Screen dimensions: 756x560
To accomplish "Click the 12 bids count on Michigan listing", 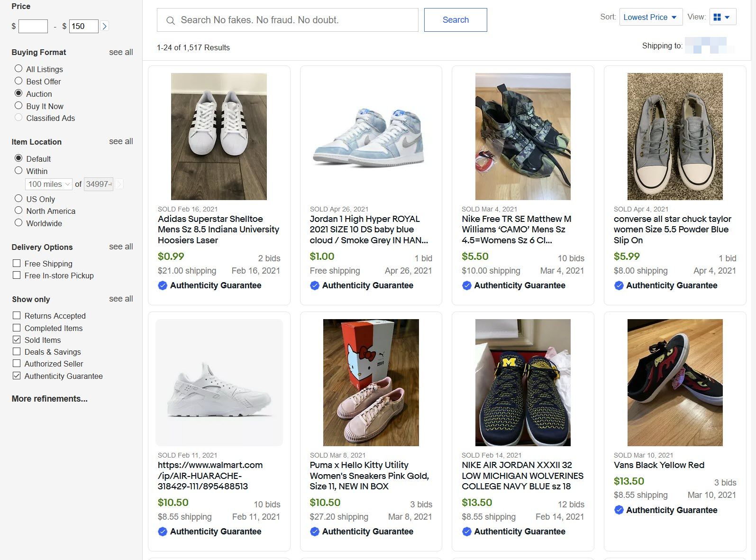I will [x=571, y=505].
